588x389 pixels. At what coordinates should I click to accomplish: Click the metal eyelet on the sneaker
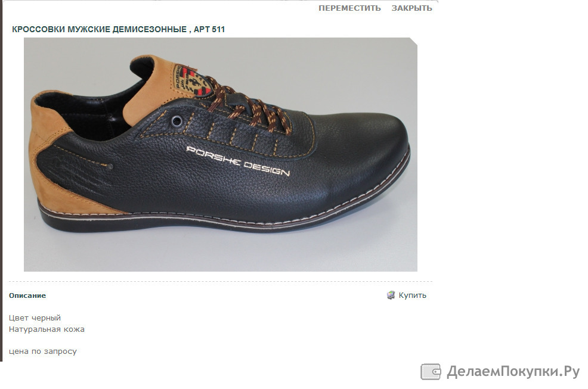177,121
